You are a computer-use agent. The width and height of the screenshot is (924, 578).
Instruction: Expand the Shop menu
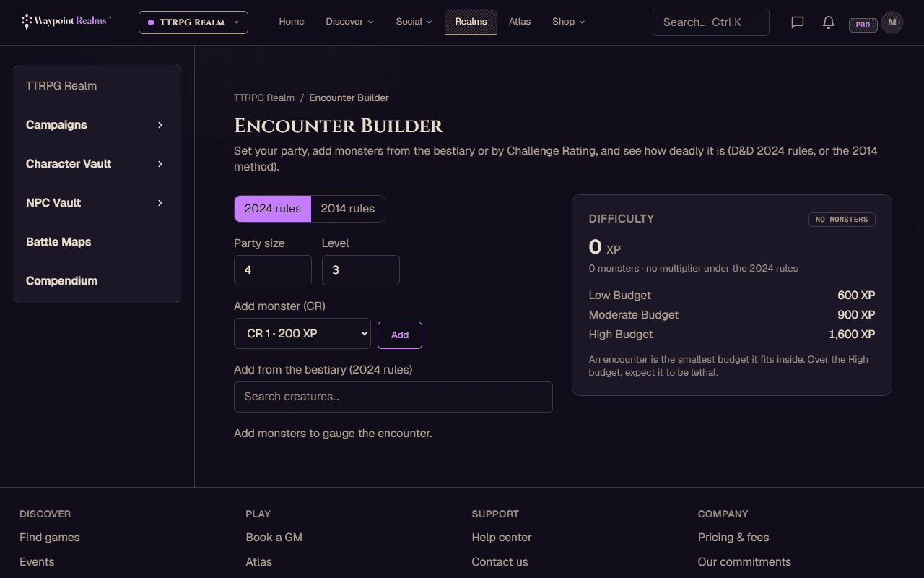click(568, 22)
